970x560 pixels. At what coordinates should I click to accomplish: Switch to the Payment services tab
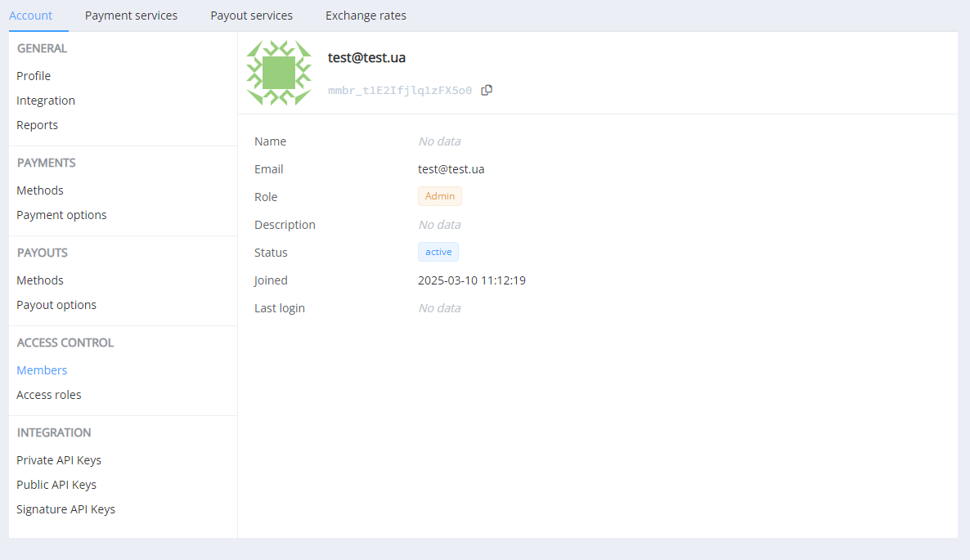(131, 16)
